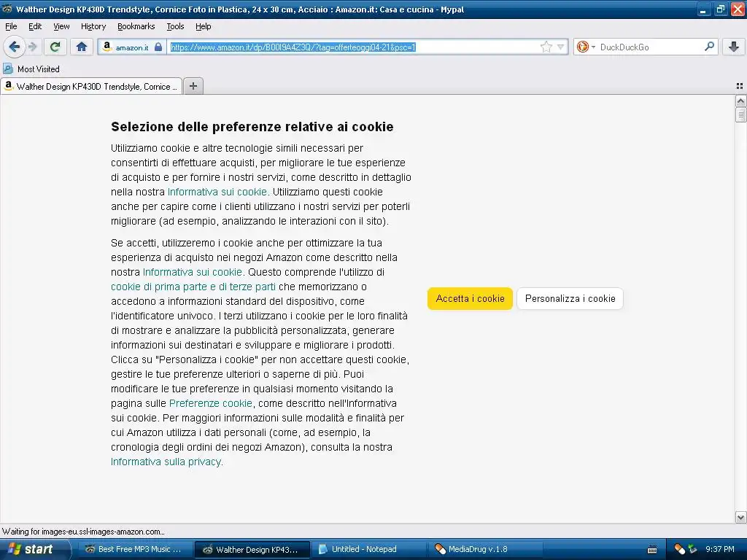Click the amazon.it site identity label
The width and height of the screenshot is (747, 560).
[x=132, y=47]
